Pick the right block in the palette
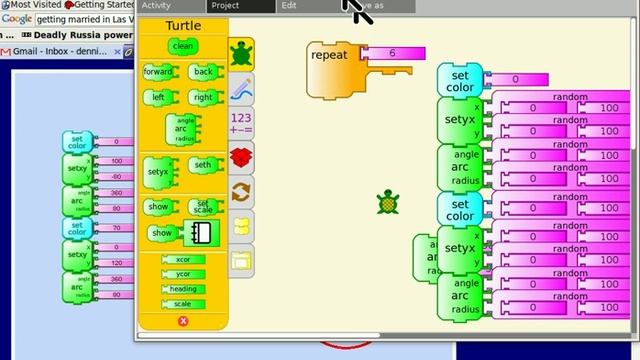 [x=205, y=98]
